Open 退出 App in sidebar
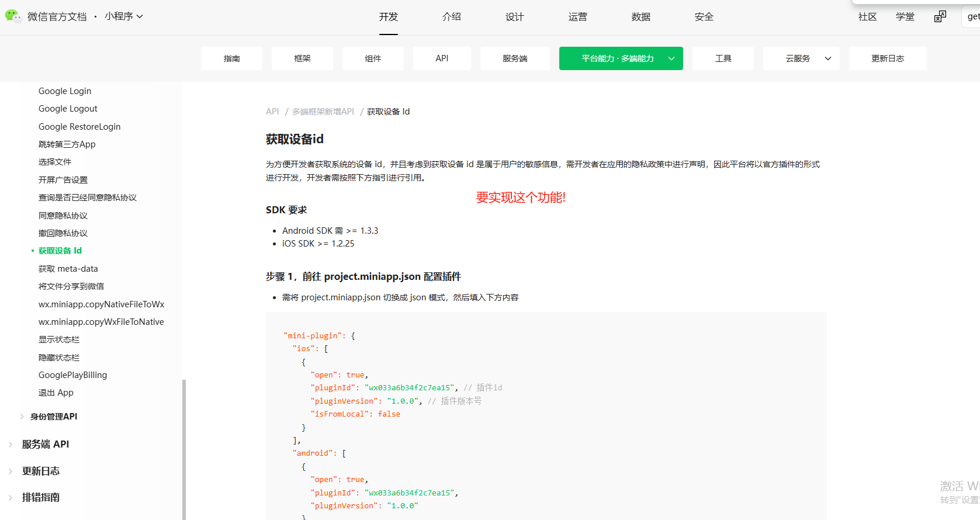980x520 pixels. click(56, 393)
